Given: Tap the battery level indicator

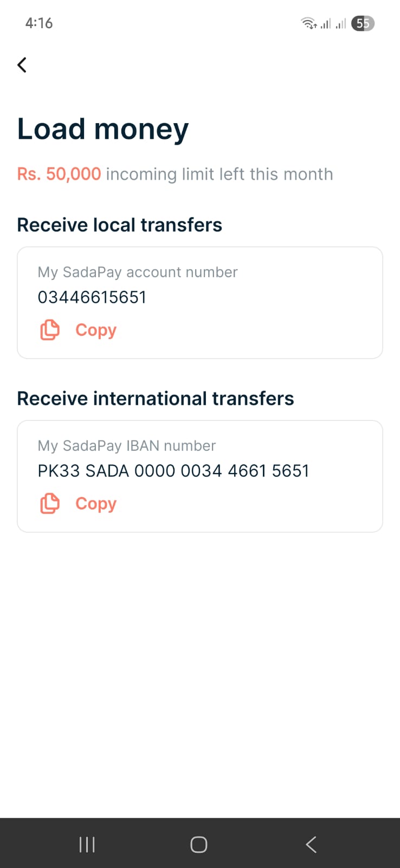Looking at the screenshot, I should pyautogui.click(x=363, y=23).
